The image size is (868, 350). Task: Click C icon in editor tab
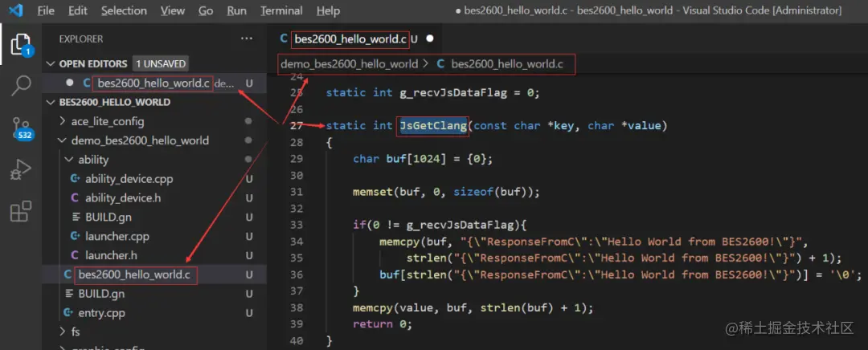[x=284, y=39]
